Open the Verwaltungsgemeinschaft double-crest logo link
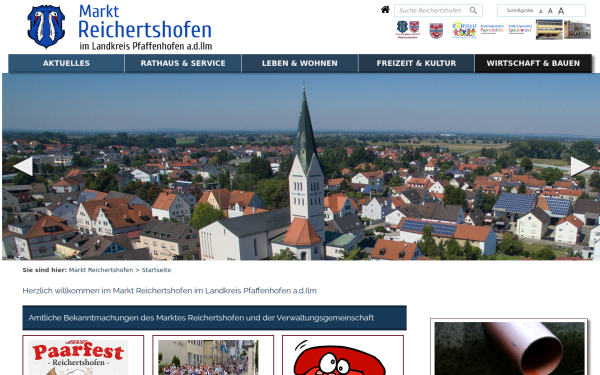 (408, 29)
